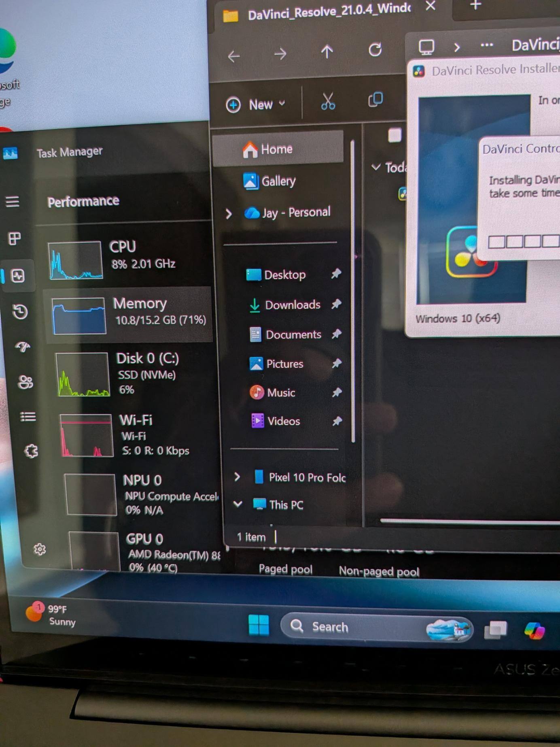Screen dimensions: 560x747
Task: Click the "Paged pool" label in Task Manager
Action: click(286, 569)
